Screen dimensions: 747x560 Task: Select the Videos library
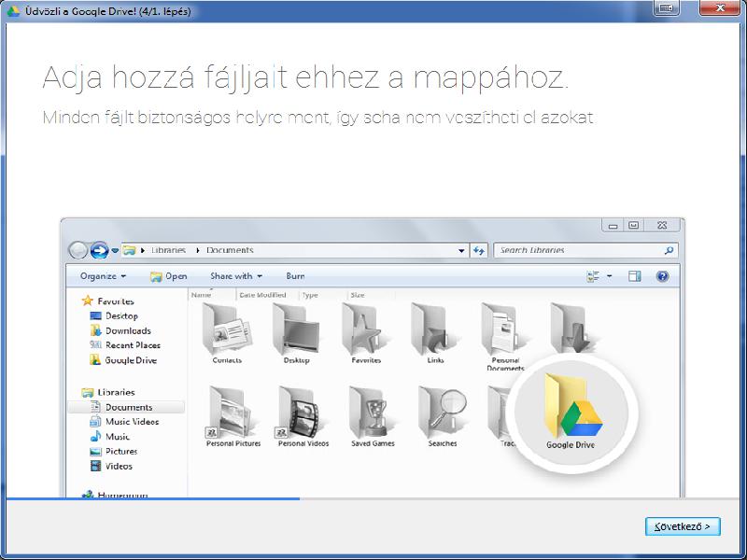point(111,466)
